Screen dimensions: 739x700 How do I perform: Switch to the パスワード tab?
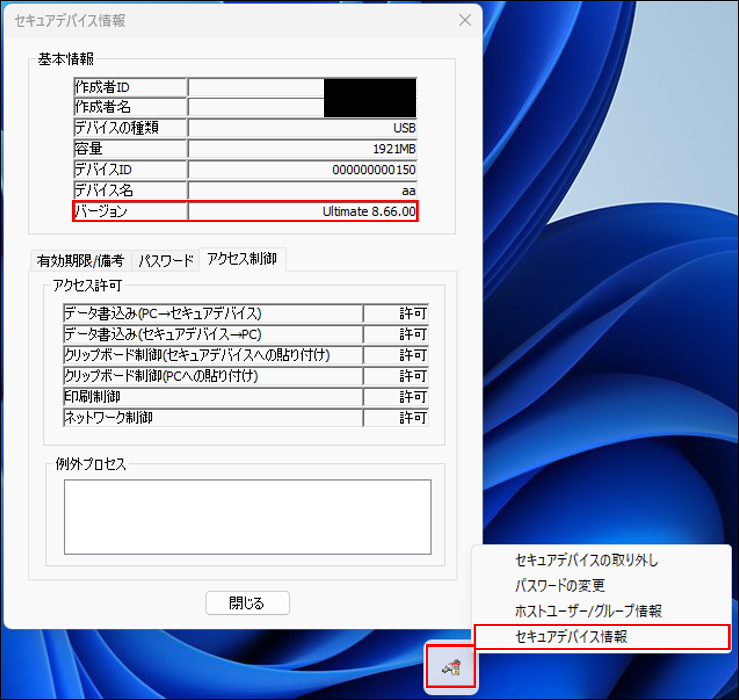pos(166,260)
